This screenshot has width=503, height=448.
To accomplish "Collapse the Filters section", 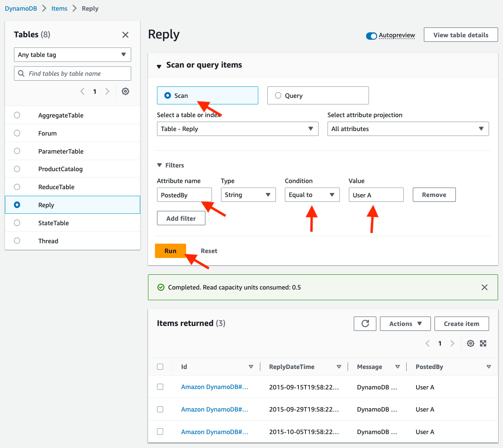I will (x=159, y=165).
